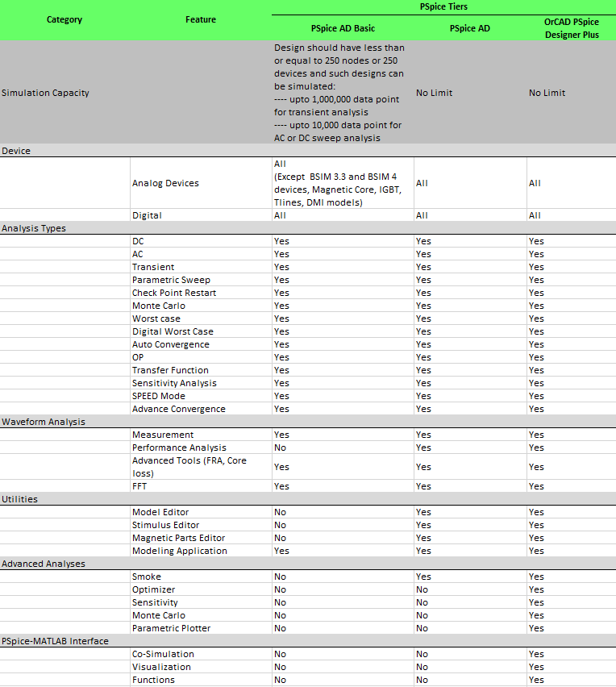616x687 pixels.
Task: Click the Check Point Restart cell
Action: click(201, 293)
